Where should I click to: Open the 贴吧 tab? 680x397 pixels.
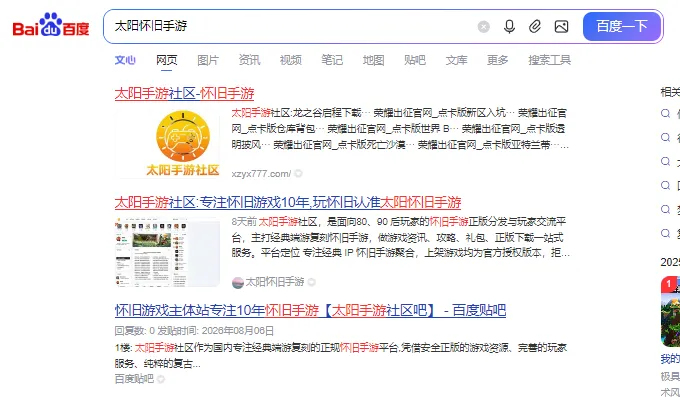tap(415, 60)
